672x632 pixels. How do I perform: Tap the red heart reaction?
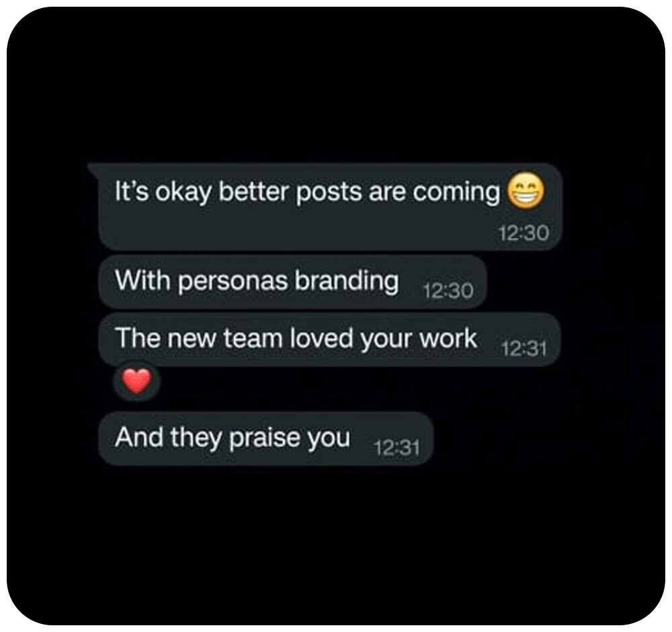tap(137, 381)
